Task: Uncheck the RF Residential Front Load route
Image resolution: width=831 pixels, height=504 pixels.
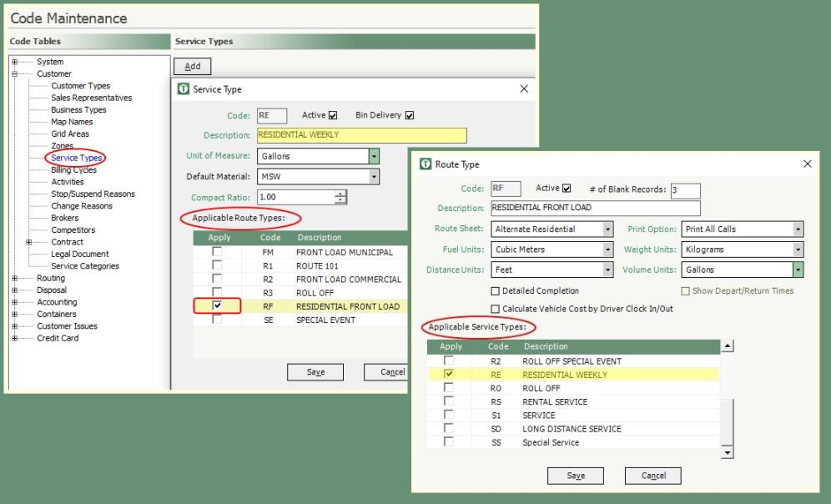Action: (x=217, y=306)
